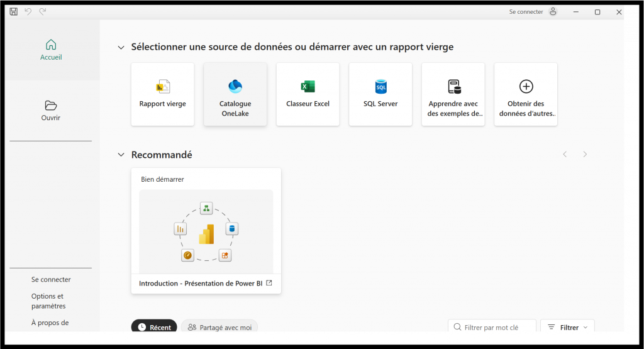644x349 pixels.
Task: Open the Bien démarrer thumbnail
Action: point(206,231)
